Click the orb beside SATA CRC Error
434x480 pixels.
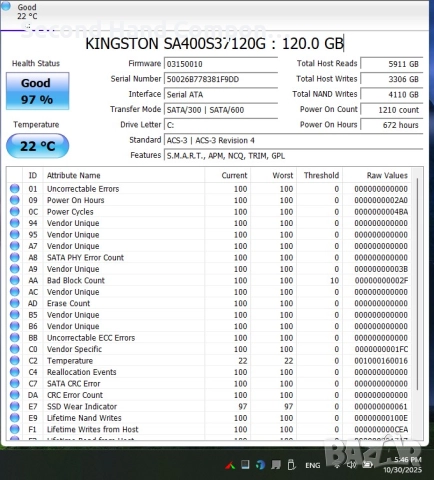(15, 383)
